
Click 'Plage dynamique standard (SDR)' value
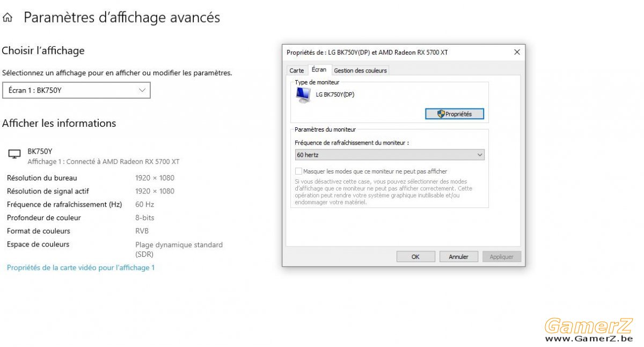179,249
